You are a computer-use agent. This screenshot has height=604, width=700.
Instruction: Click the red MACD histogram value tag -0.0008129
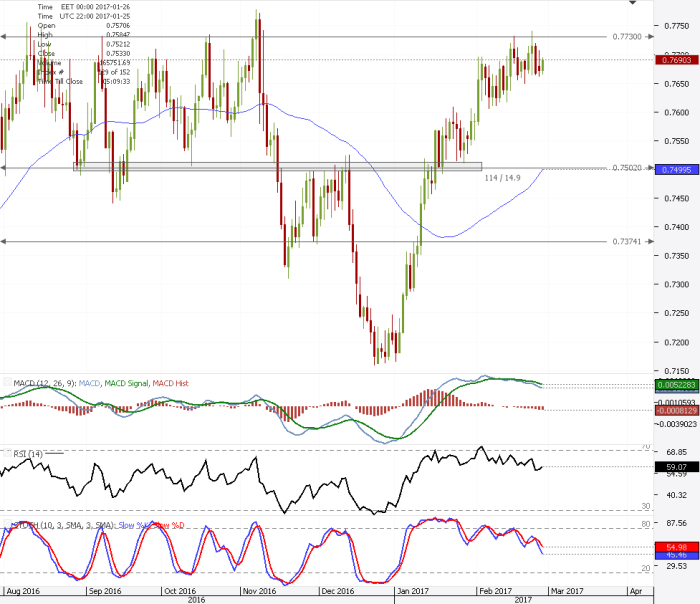click(677, 410)
